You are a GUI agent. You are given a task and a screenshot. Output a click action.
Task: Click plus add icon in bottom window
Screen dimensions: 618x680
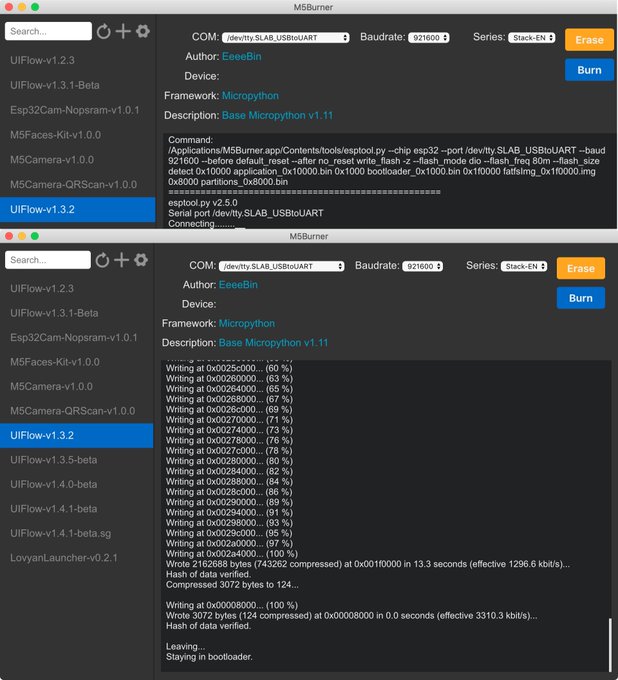tap(121, 260)
